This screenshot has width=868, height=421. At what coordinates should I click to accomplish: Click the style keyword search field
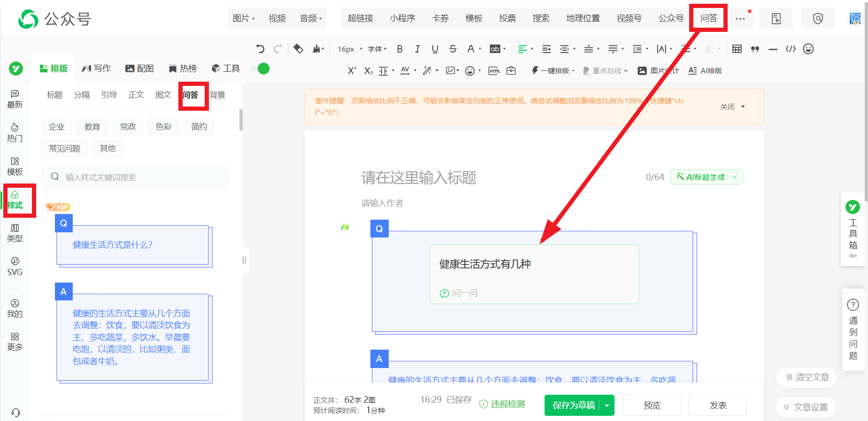tap(135, 177)
